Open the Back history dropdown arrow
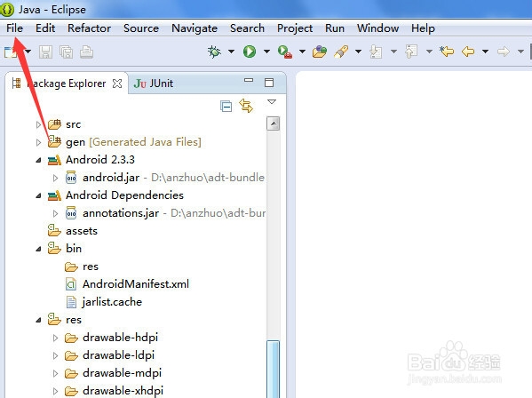 tap(485, 52)
